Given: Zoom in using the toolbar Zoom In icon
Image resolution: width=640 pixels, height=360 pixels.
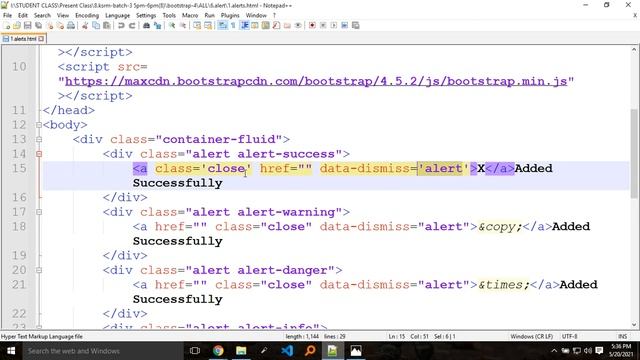Looking at the screenshot, I should coord(172,25).
